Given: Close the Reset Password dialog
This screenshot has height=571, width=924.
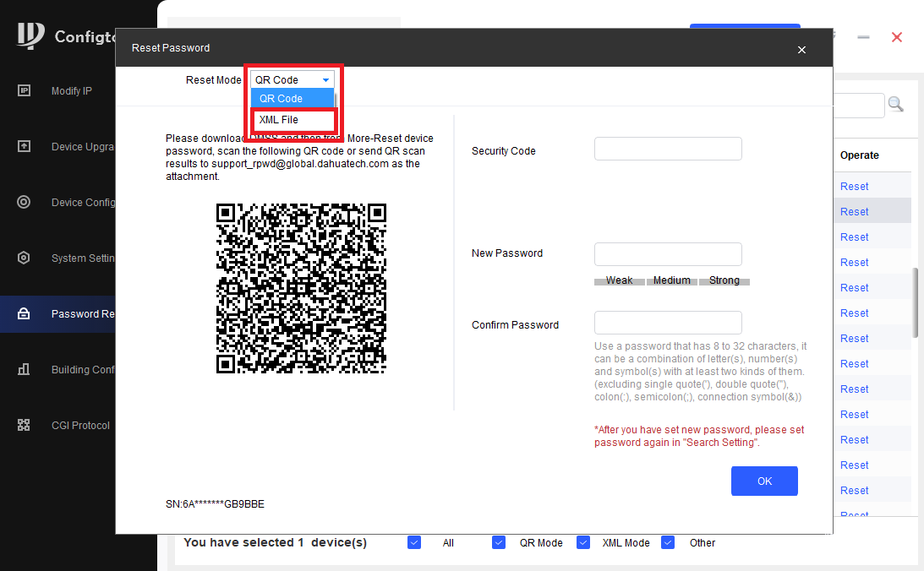Looking at the screenshot, I should coord(801,50).
